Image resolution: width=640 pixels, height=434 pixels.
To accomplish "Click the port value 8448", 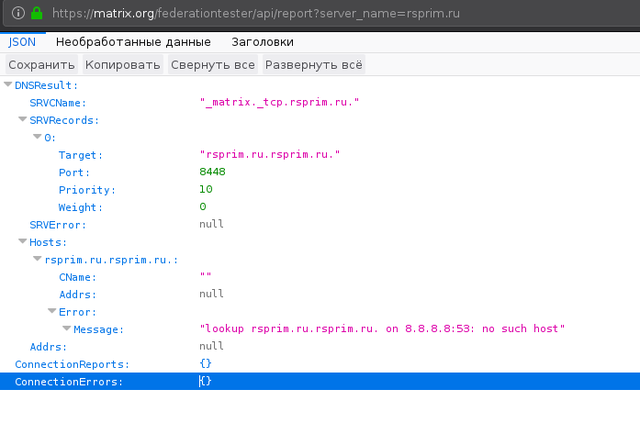I will [x=212, y=171].
